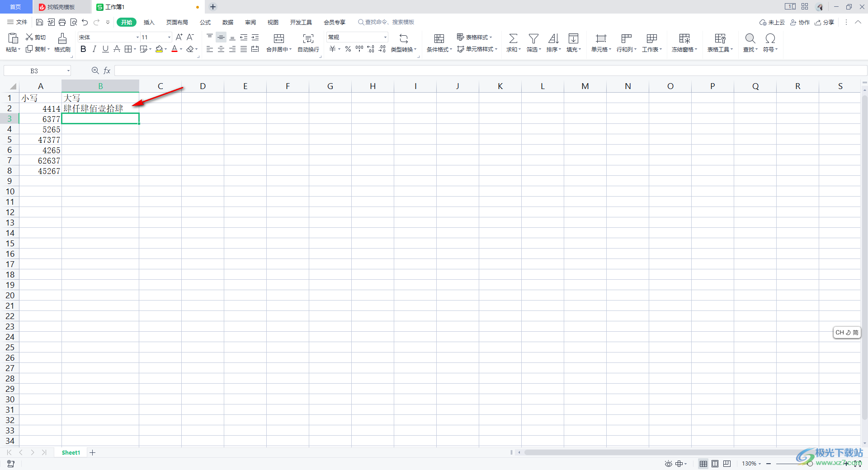
Task: Click the increase indent icon
Action: [x=255, y=37]
